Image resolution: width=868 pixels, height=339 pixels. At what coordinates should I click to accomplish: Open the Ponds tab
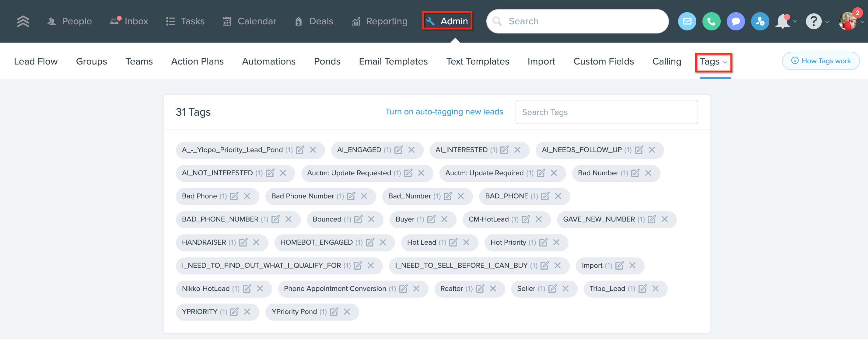point(327,61)
